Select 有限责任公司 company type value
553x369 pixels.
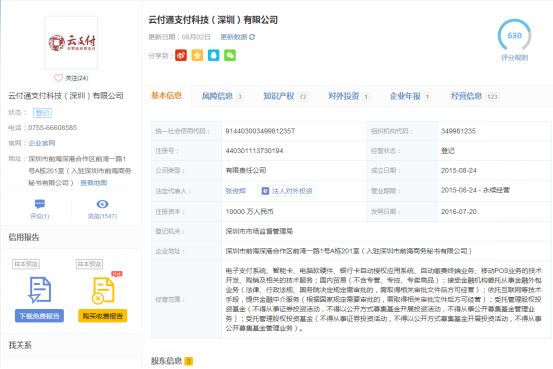coord(246,170)
